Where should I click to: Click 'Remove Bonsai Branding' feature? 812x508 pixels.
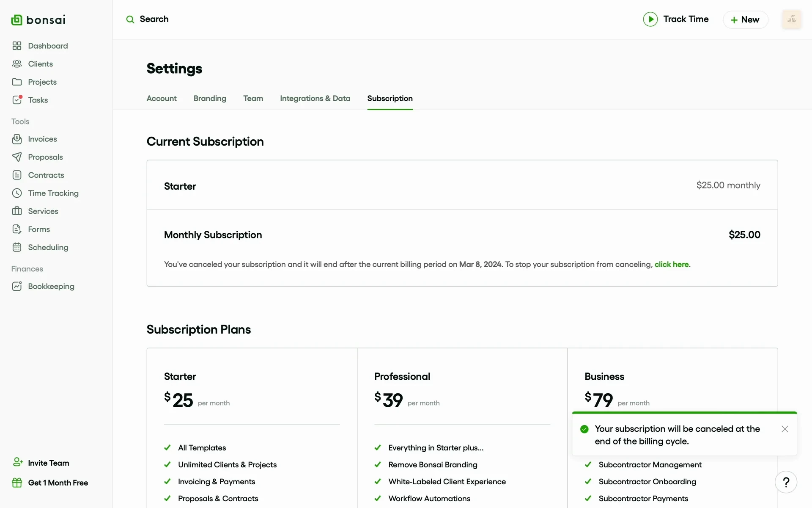[x=433, y=464]
